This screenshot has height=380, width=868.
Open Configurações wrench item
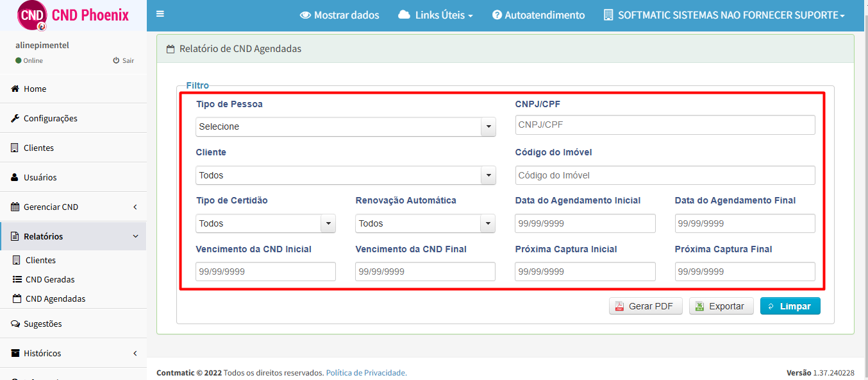50,119
